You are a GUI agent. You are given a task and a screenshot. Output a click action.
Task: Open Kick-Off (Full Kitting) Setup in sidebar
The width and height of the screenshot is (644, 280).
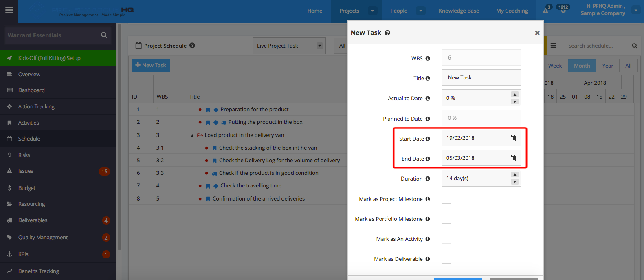coord(58,58)
